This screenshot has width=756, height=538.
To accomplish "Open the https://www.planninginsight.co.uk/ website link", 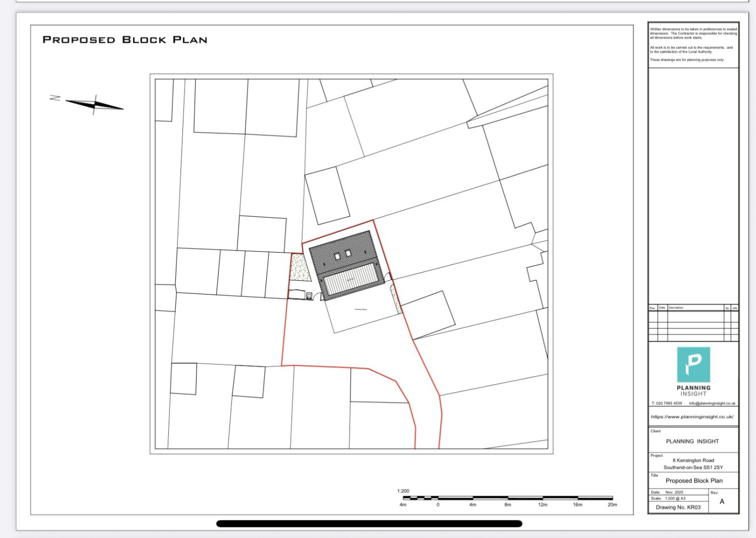I will click(692, 417).
